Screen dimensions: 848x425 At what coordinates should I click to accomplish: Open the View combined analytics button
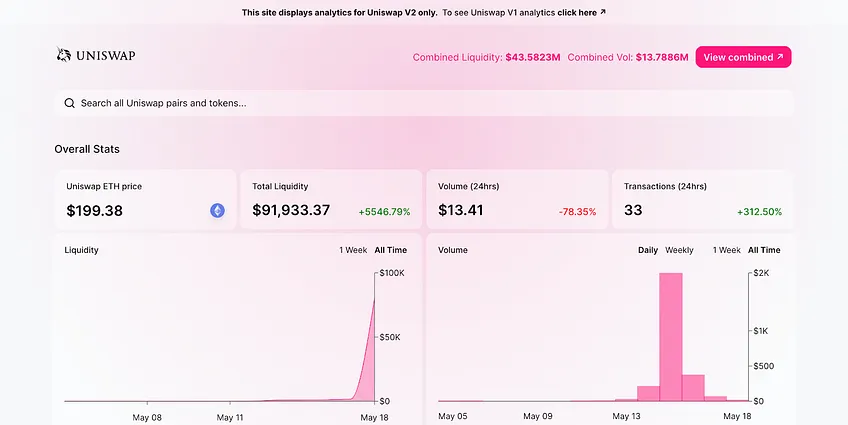(743, 57)
